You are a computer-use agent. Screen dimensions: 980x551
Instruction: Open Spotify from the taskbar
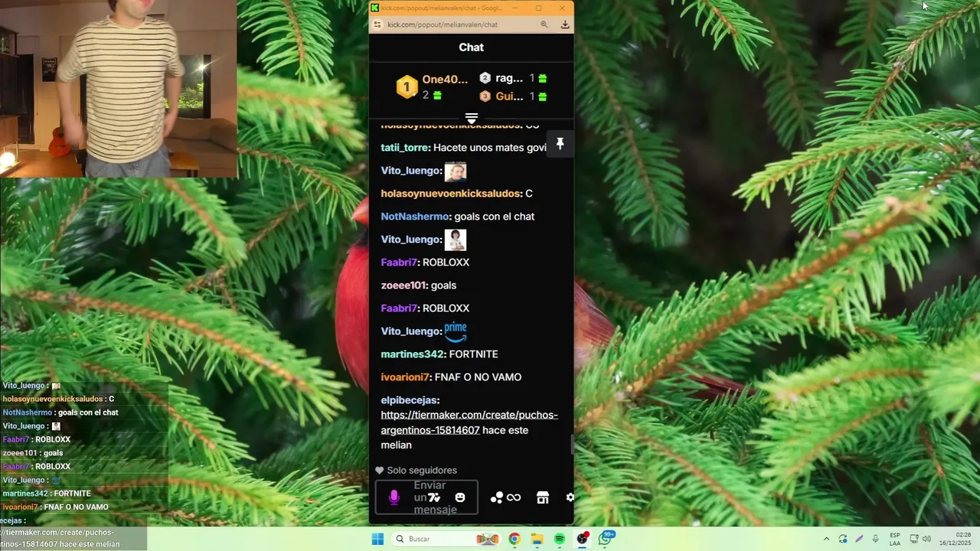click(x=560, y=539)
